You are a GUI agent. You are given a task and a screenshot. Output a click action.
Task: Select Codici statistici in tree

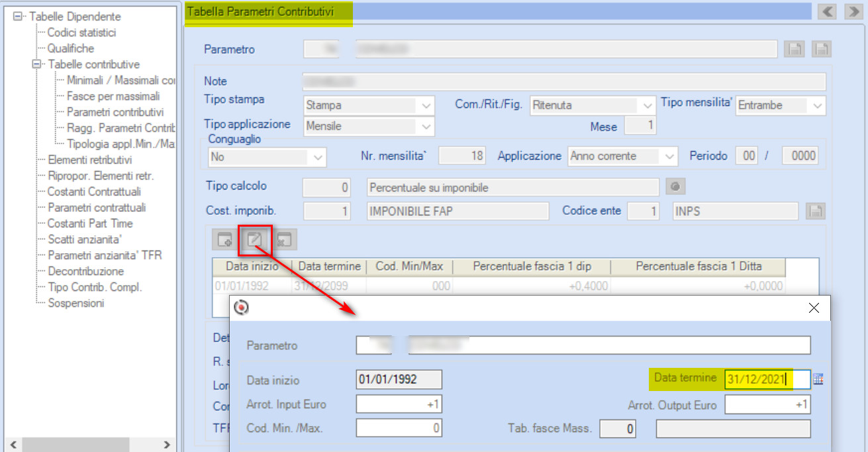coord(81,32)
